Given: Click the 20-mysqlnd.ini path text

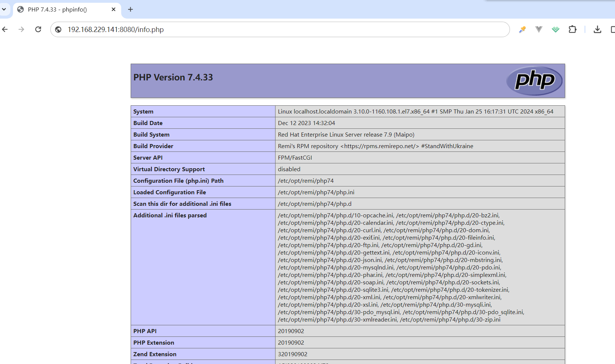Looking at the screenshot, I should click(x=336, y=268).
